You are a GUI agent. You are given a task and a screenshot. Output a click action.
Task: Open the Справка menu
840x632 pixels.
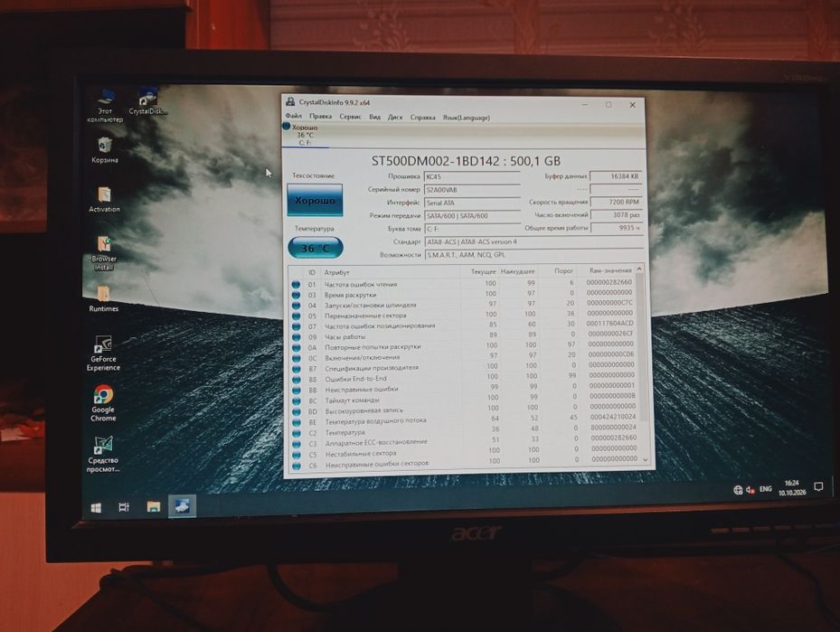422,118
